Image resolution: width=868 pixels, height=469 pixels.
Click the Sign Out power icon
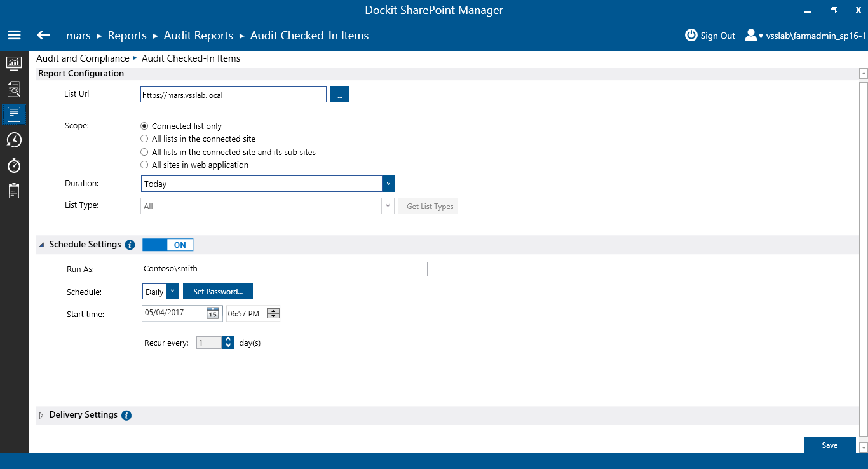point(691,35)
